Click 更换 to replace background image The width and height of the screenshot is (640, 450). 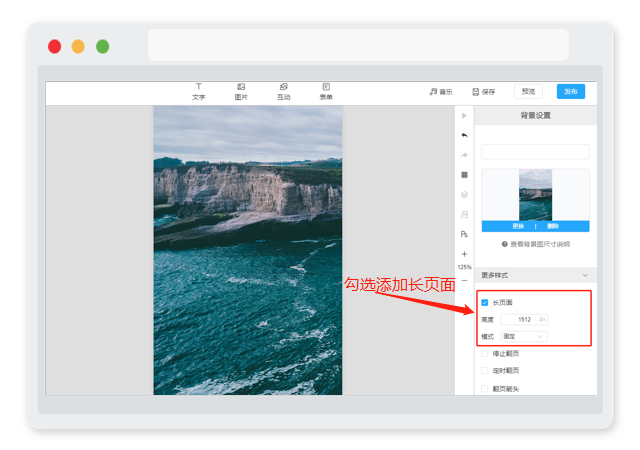click(x=518, y=226)
